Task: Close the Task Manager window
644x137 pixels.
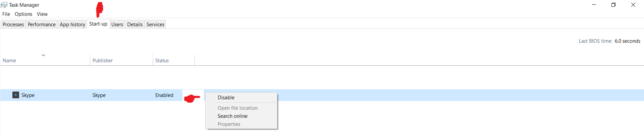Action: click(633, 5)
